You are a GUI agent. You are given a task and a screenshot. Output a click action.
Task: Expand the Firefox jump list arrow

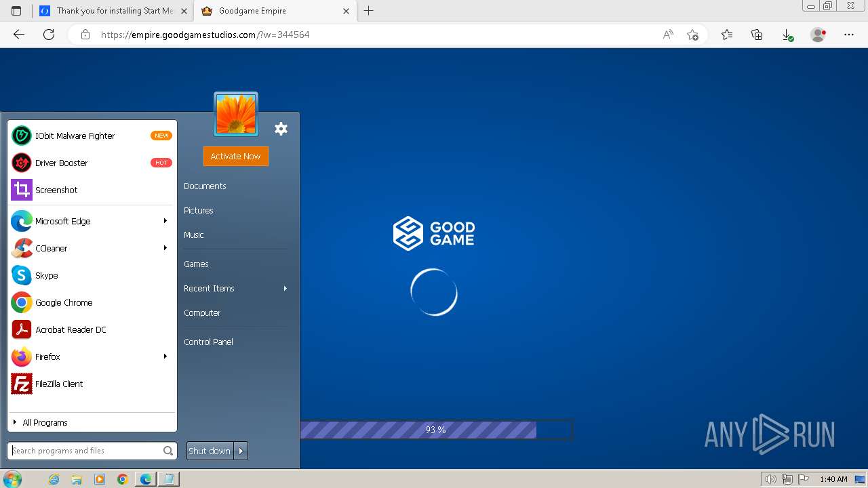(x=165, y=357)
